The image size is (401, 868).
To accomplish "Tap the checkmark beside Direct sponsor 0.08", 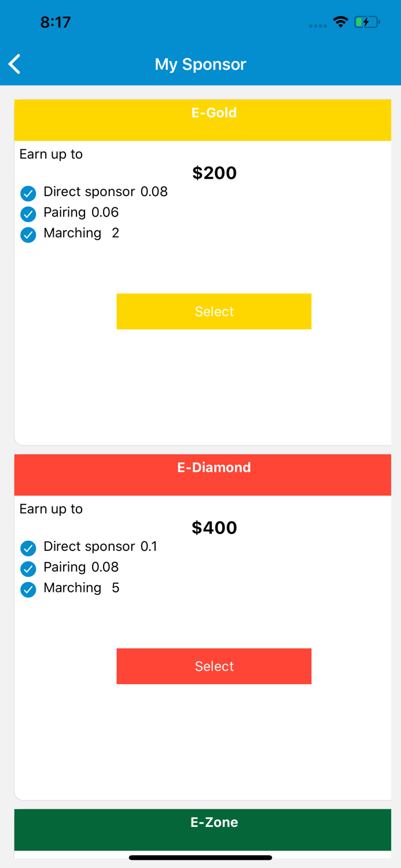I will (x=28, y=193).
